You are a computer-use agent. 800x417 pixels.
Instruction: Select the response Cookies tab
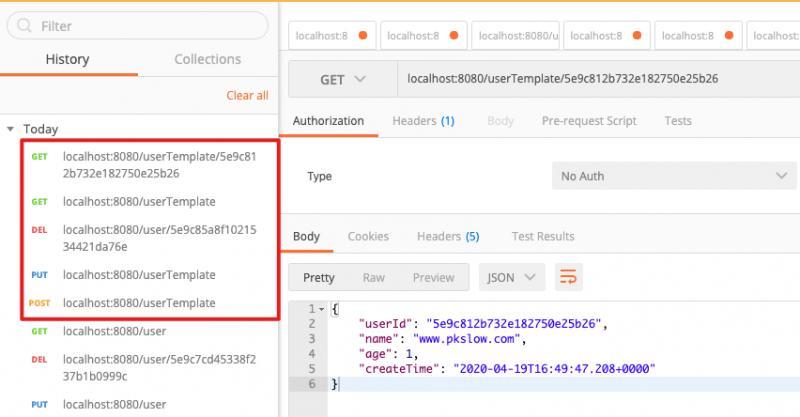[368, 236]
